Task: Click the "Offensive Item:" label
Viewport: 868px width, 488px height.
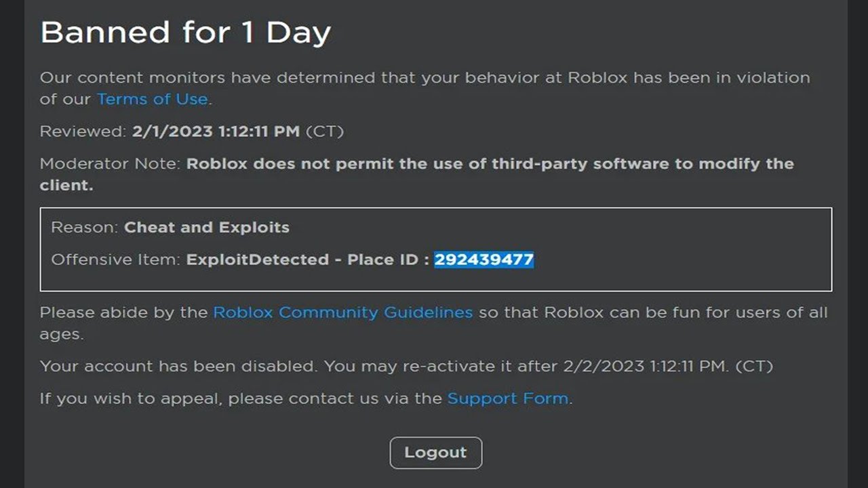Action: click(x=116, y=260)
